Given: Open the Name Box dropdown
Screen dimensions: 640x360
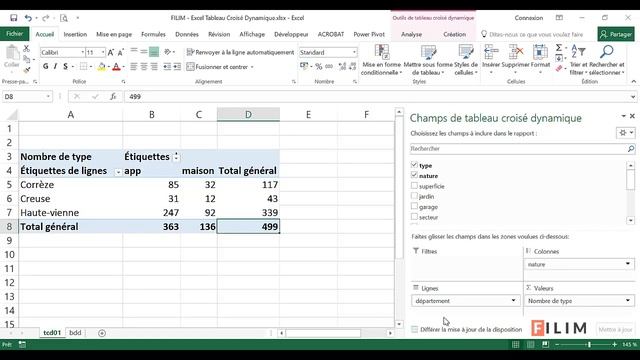Looking at the screenshot, I should [48, 97].
